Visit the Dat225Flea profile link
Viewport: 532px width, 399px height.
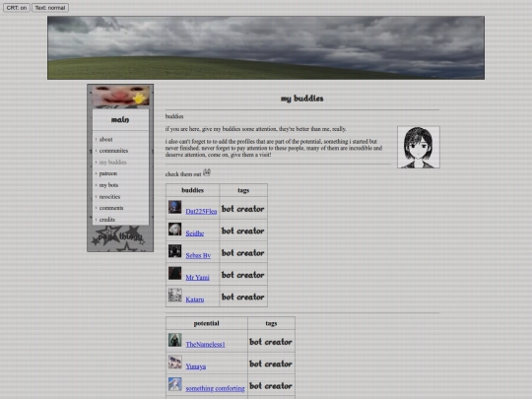pos(201,212)
